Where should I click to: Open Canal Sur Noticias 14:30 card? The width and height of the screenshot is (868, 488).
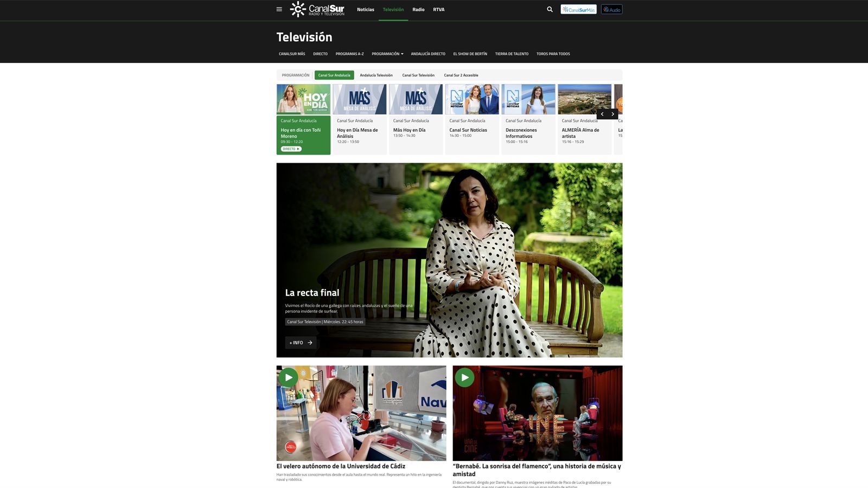tap(472, 119)
